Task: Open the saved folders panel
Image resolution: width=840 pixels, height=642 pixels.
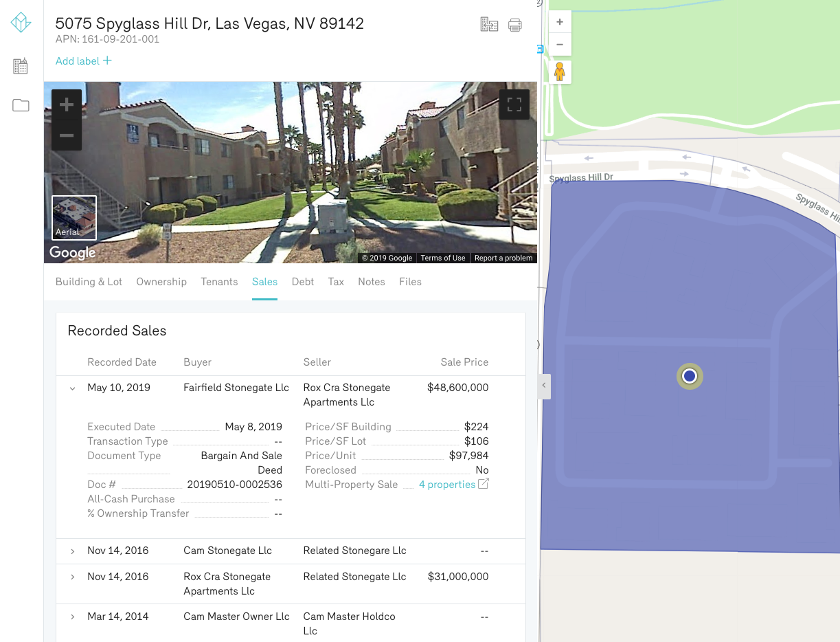Action: tap(21, 104)
